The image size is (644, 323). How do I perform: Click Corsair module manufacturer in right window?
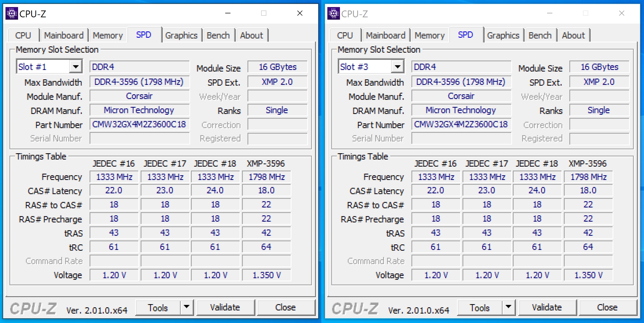[x=461, y=96]
